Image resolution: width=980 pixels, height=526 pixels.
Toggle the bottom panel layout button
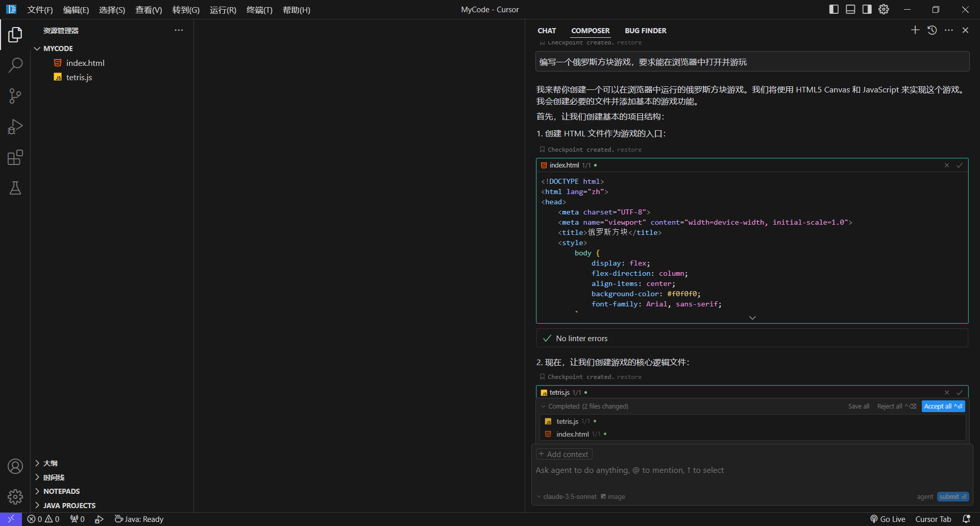[x=850, y=9]
